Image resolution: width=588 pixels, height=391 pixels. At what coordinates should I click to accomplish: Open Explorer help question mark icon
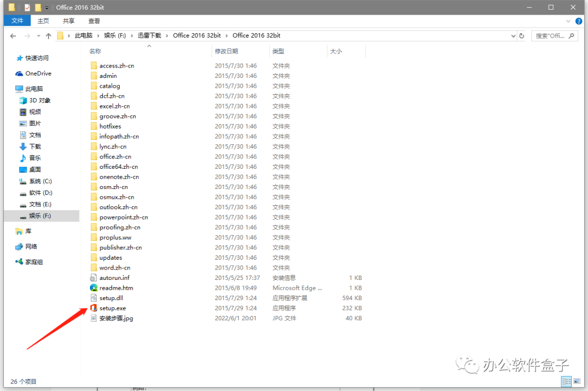579,21
